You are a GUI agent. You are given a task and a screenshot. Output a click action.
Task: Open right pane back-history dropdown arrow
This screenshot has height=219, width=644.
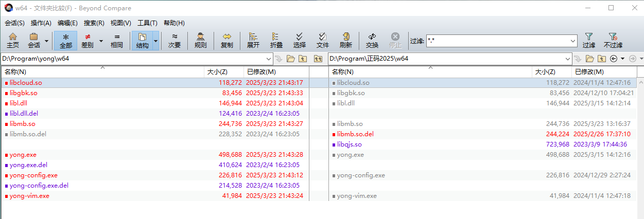click(x=622, y=59)
